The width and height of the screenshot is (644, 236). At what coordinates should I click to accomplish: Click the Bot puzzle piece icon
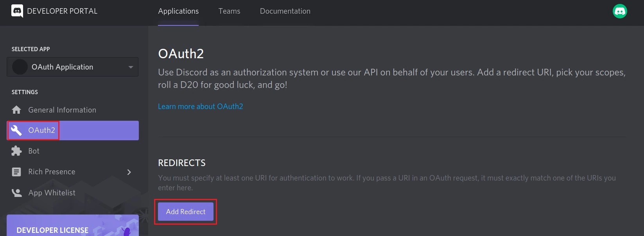[x=16, y=151]
